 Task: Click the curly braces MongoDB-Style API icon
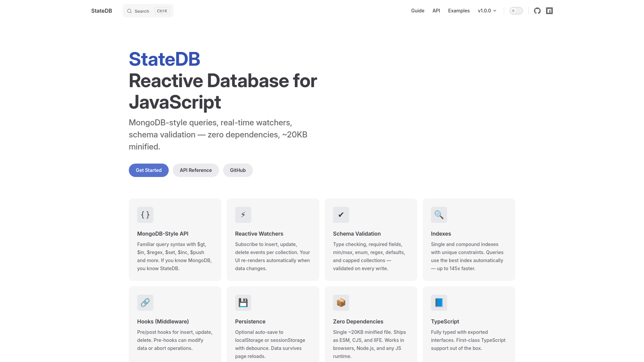(x=145, y=215)
